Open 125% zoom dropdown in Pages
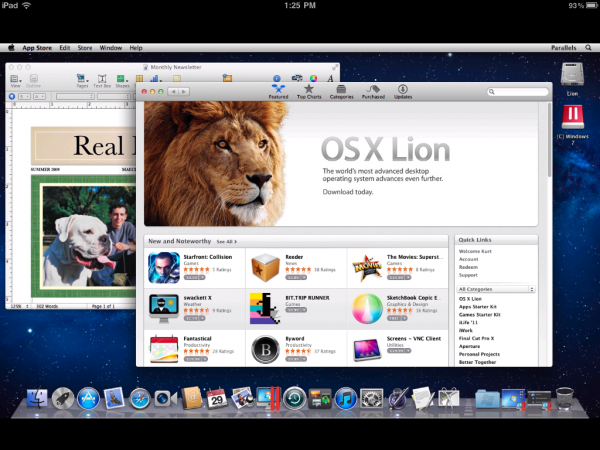The height and width of the screenshot is (450, 600). (20, 307)
